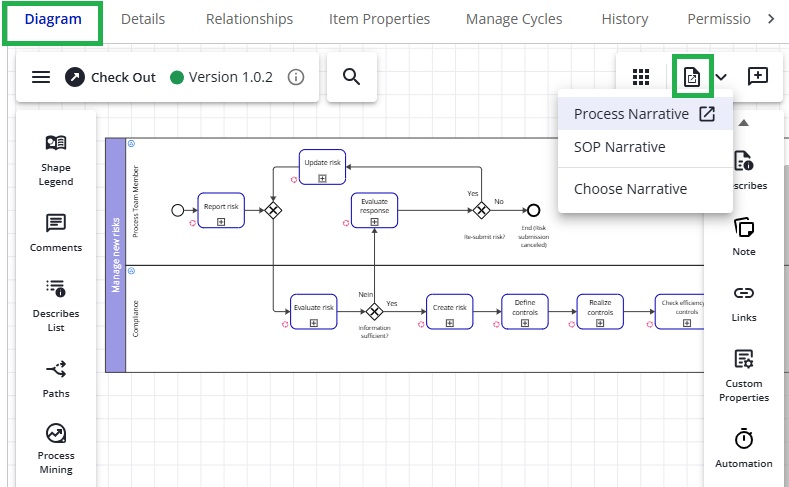Open the hamburger menu in toolbar
This screenshot has width=789, height=487.
[x=41, y=77]
